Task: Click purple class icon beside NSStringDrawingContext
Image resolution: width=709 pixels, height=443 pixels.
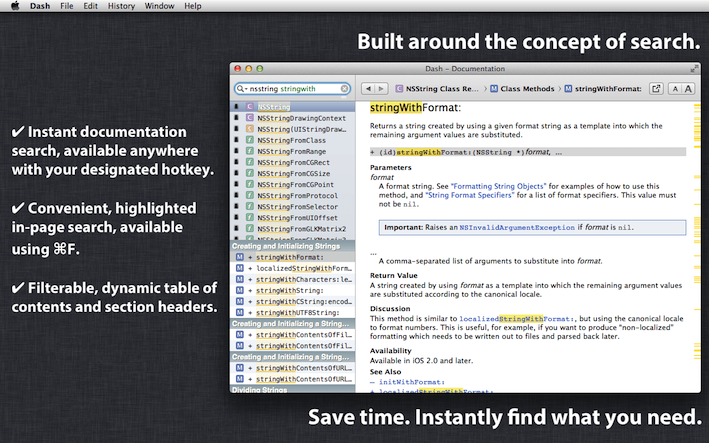Action: pos(250,118)
